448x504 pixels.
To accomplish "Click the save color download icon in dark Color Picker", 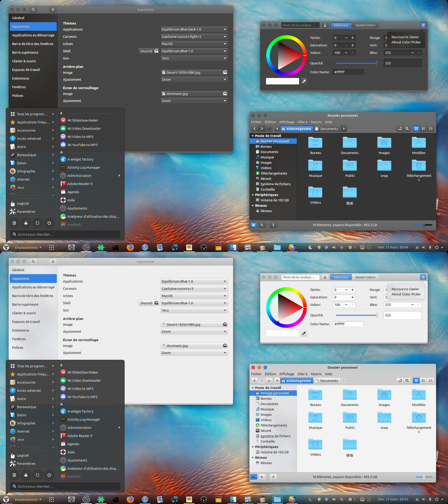I will tap(325, 25).
